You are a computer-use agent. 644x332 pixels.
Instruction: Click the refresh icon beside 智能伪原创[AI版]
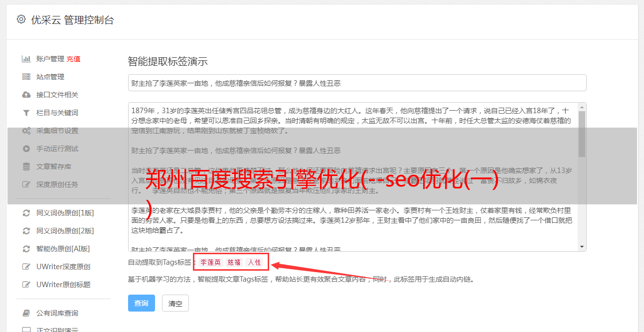point(26,249)
